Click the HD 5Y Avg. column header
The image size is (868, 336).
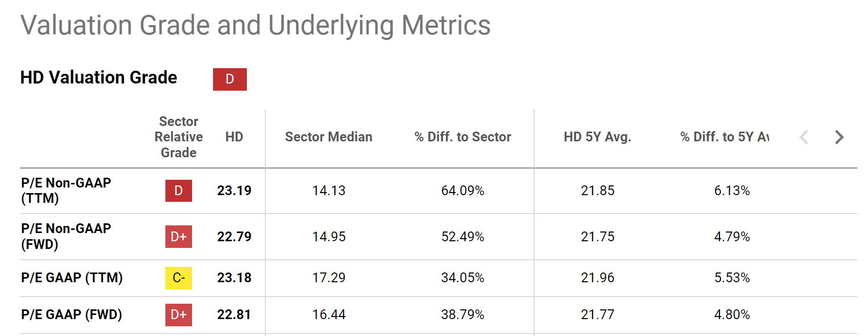pyautogui.click(x=597, y=137)
